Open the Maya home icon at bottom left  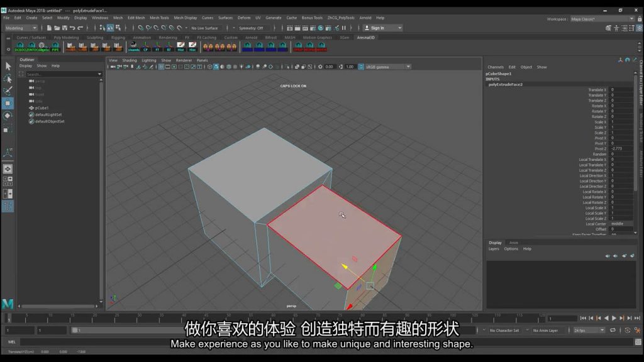point(8,304)
